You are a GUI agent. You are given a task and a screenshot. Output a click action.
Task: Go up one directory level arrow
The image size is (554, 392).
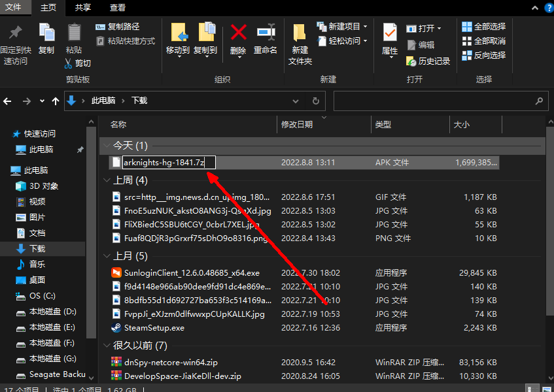click(56, 101)
